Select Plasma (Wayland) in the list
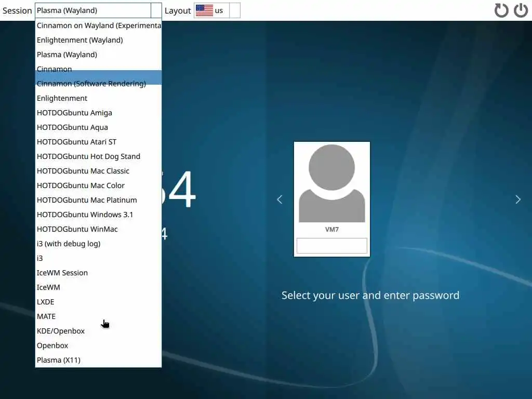Image resolution: width=532 pixels, height=399 pixels. pyautogui.click(x=98, y=55)
